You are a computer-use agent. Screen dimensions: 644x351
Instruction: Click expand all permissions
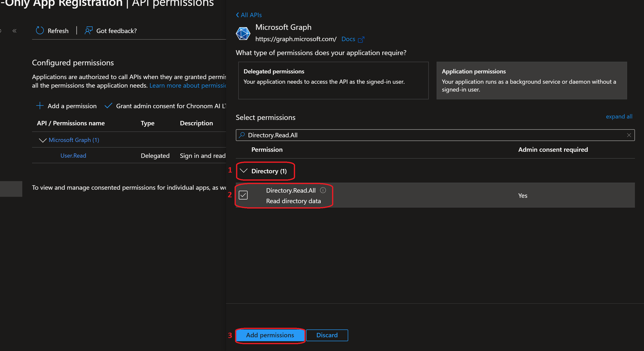(619, 117)
